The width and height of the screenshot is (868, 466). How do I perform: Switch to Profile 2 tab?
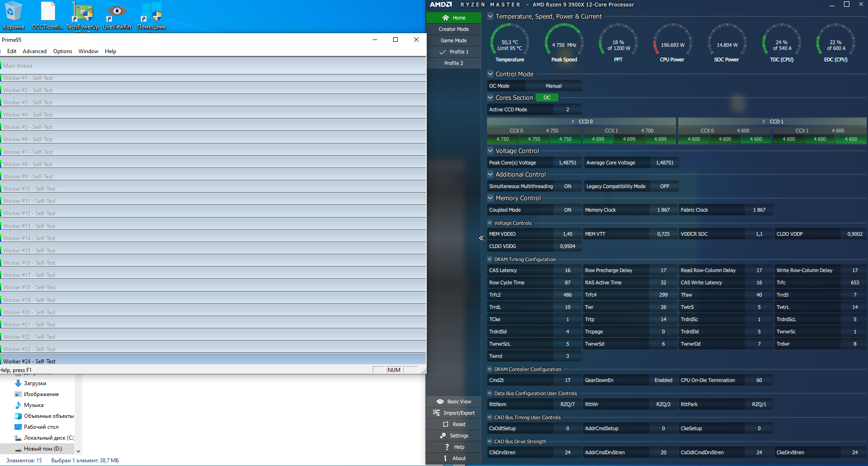click(x=454, y=63)
